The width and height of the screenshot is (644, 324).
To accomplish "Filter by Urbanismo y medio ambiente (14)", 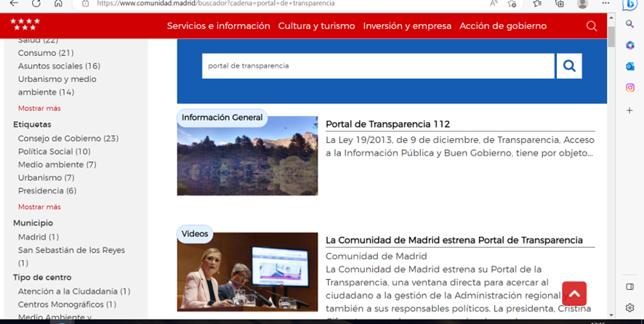I will (x=57, y=86).
